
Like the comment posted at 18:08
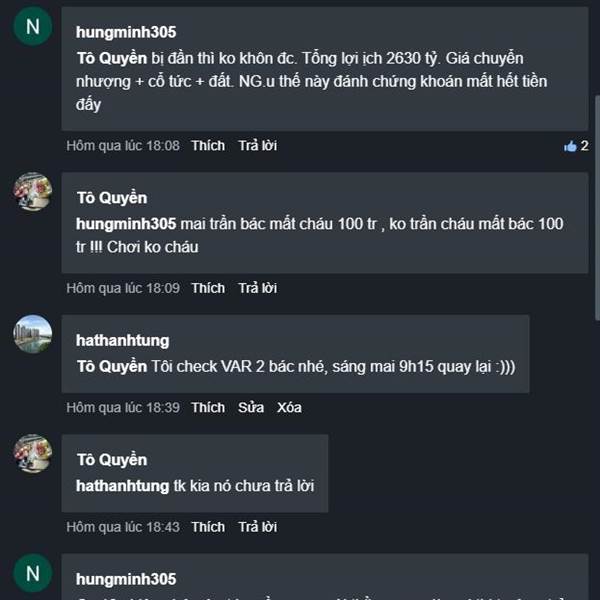[208, 146]
